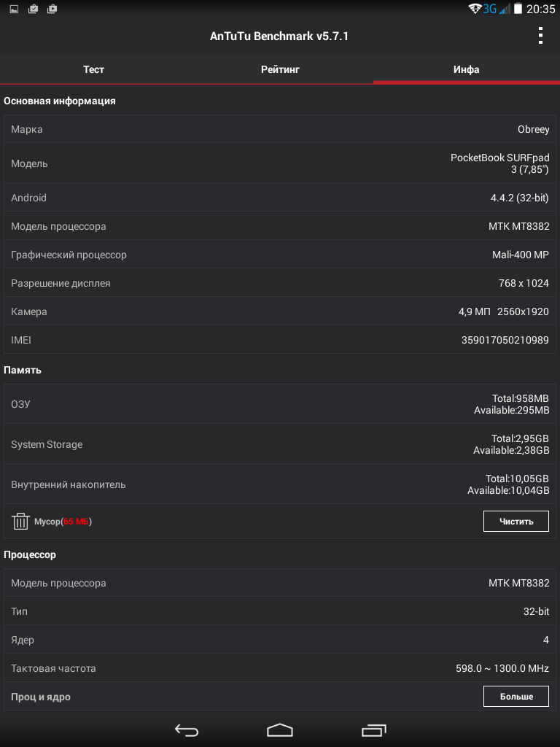Select the Инфа tab
This screenshot has width=560, height=747.
point(466,69)
